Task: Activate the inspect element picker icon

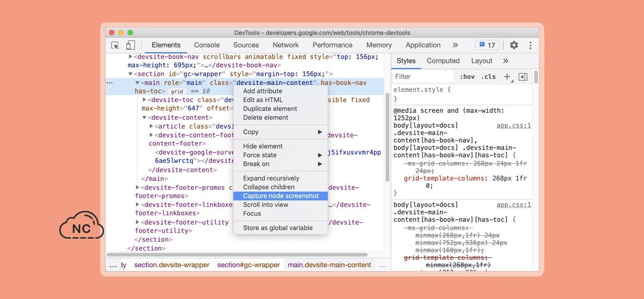Action: (x=115, y=45)
